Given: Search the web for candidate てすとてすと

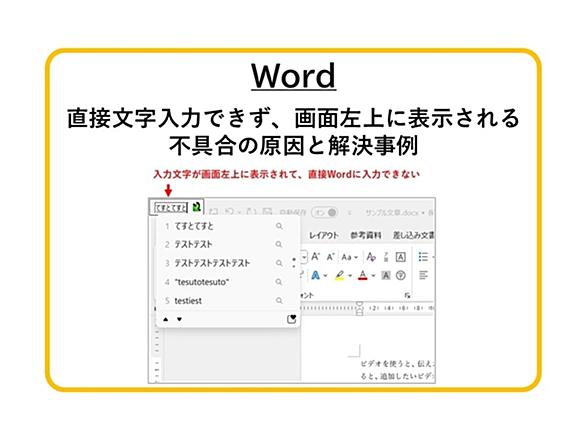Looking at the screenshot, I should pos(279,226).
